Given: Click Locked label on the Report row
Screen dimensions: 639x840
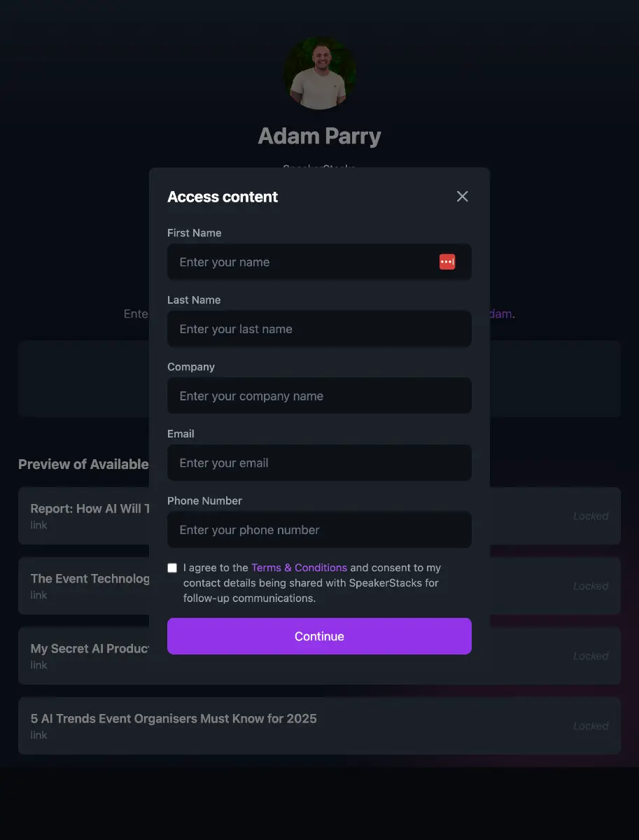Looking at the screenshot, I should coord(591,516).
